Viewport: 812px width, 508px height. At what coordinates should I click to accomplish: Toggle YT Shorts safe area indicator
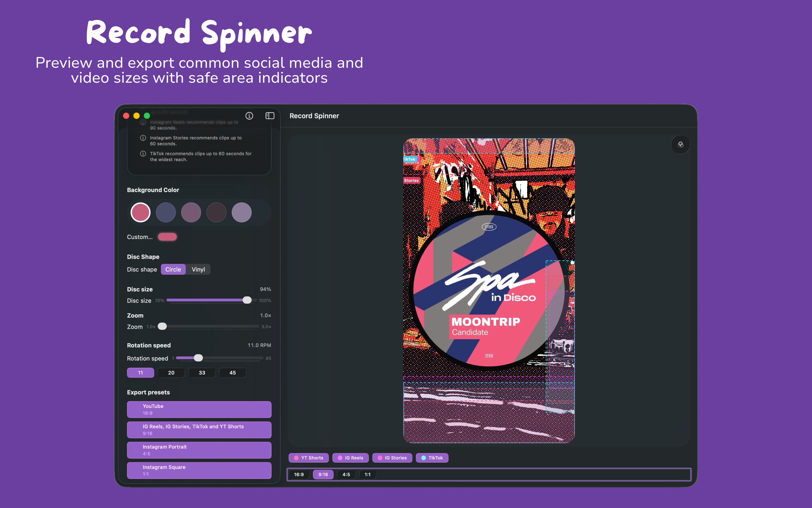[309, 458]
